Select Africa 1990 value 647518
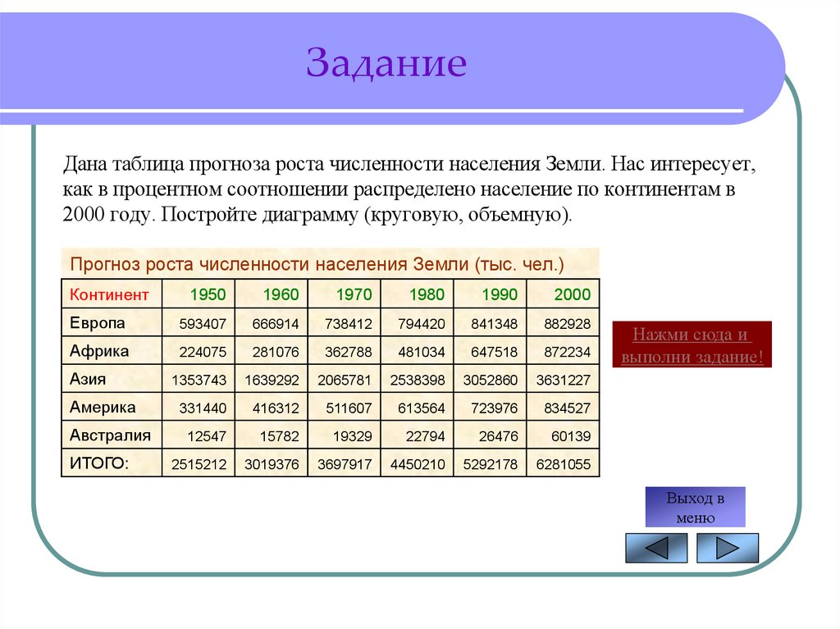 490,352
